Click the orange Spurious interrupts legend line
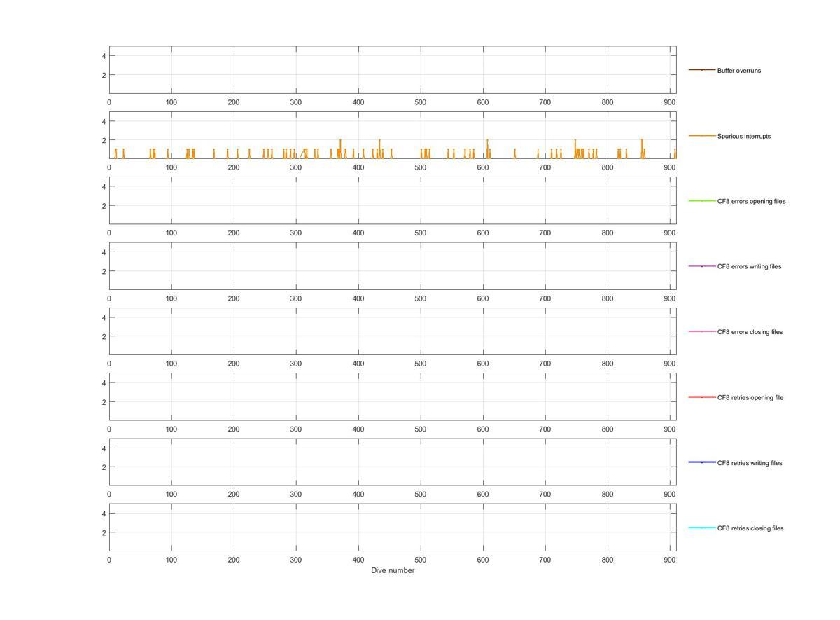840x620 pixels. pyautogui.click(x=702, y=135)
